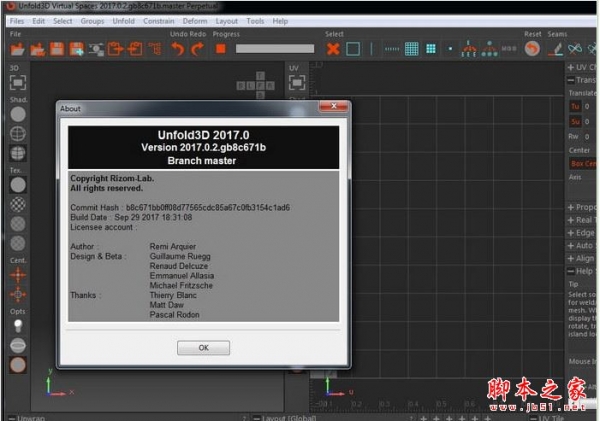Click the import arrow-in file icon

135,49
